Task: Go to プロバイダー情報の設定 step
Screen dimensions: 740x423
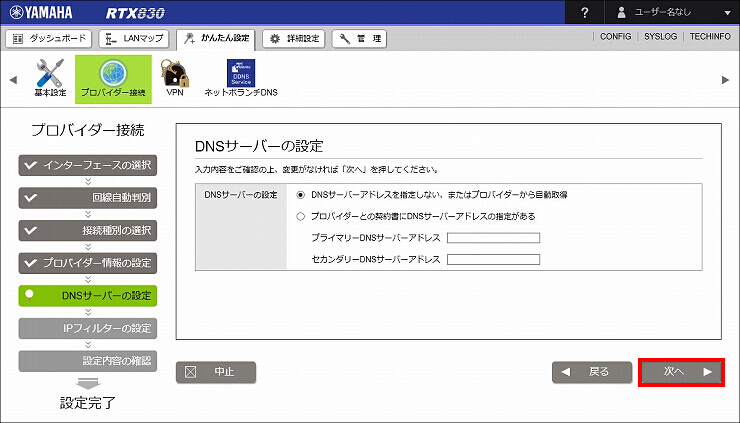Action: pyautogui.click(x=88, y=263)
